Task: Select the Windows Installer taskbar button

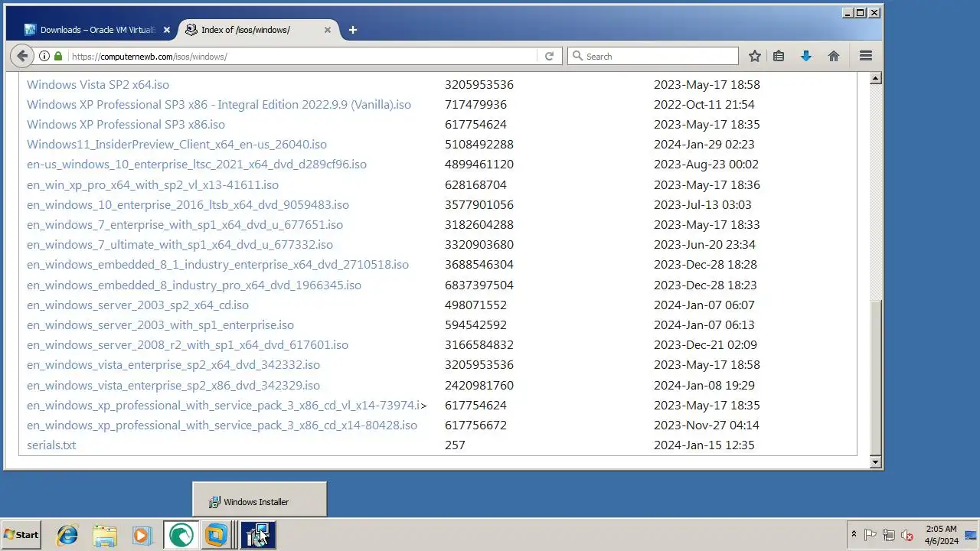Action: pos(258,535)
